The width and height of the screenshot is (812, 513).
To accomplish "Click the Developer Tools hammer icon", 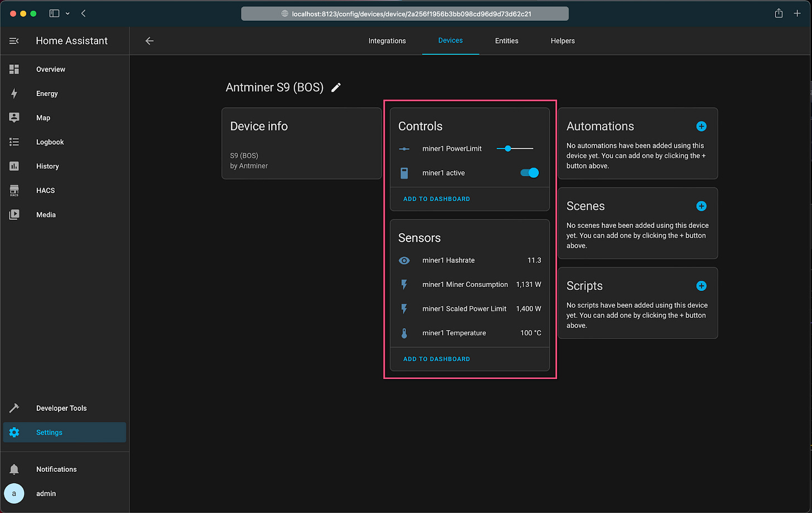I will (14, 408).
